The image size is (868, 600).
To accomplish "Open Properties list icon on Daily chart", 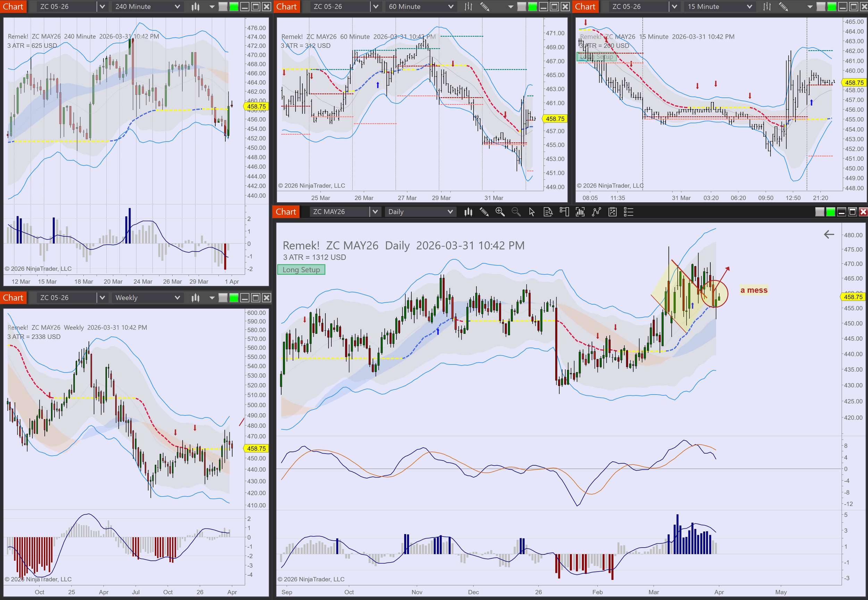I will pyautogui.click(x=629, y=212).
